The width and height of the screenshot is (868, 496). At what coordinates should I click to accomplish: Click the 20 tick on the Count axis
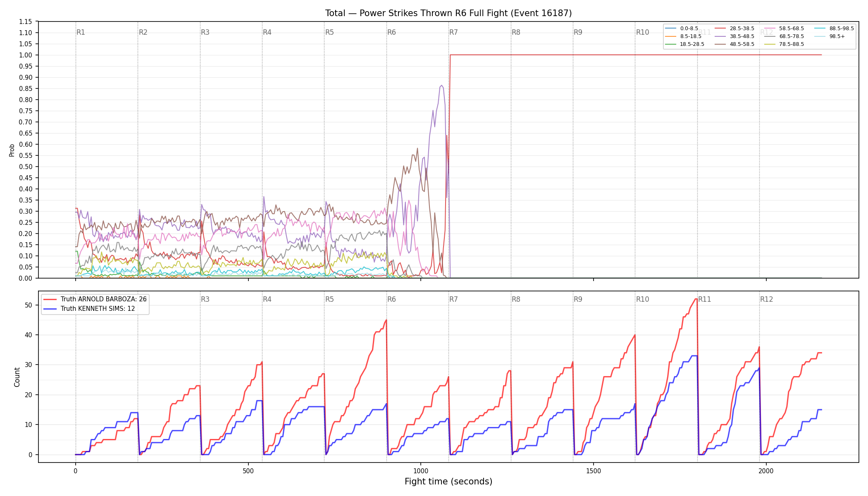[29, 395]
